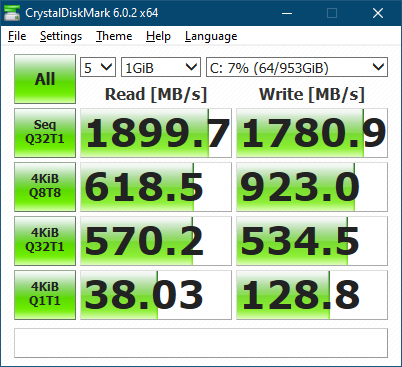Start the 4KiB Q1T1 test

45,295
